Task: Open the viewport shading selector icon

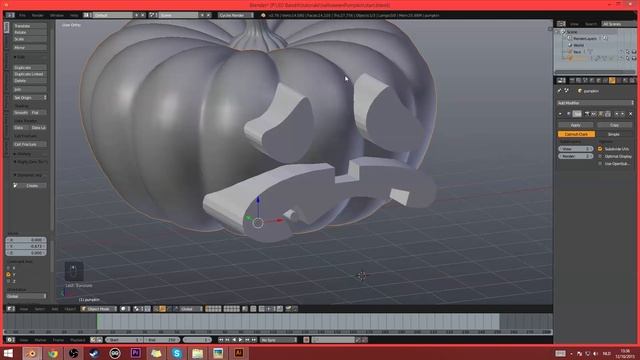Action: click(124, 309)
